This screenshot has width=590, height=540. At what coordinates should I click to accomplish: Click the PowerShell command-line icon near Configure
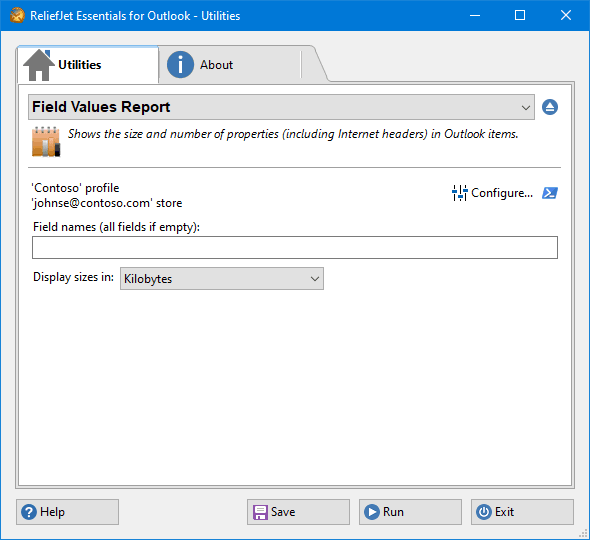click(x=550, y=193)
